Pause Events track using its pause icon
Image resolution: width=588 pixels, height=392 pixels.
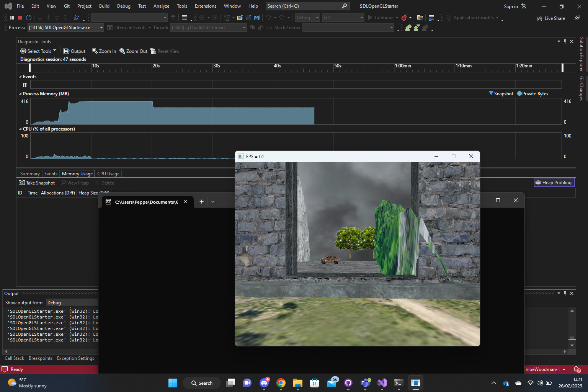[x=25, y=85]
